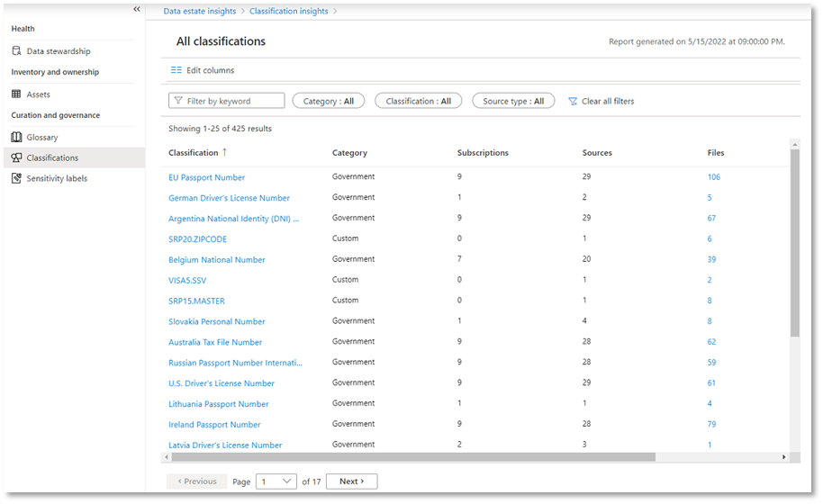Sort by the Classification column header
823x504 pixels.
[194, 153]
